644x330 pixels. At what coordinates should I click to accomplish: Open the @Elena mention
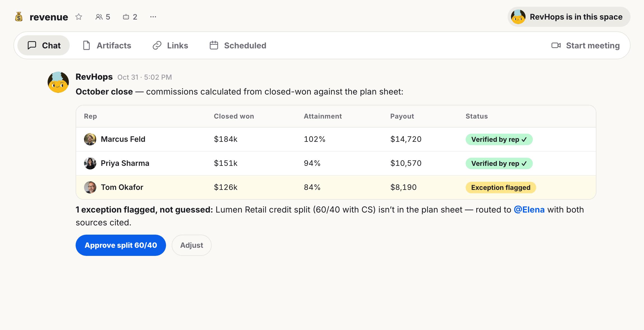529,210
